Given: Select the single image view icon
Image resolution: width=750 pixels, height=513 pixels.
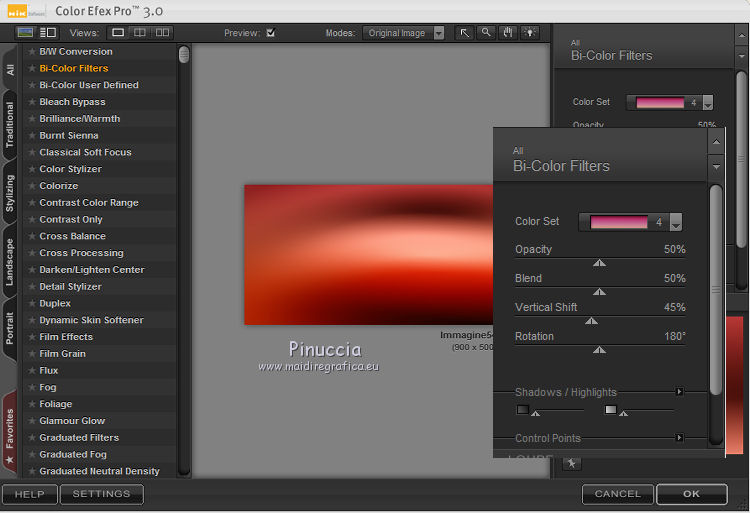Looking at the screenshot, I should (x=118, y=33).
